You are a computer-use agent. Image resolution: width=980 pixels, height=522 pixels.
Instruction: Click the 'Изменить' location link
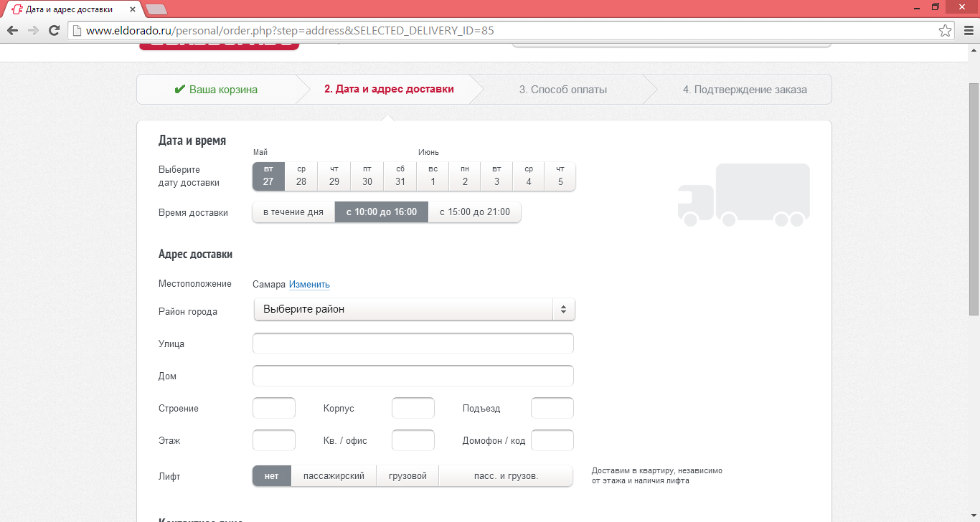coord(309,285)
